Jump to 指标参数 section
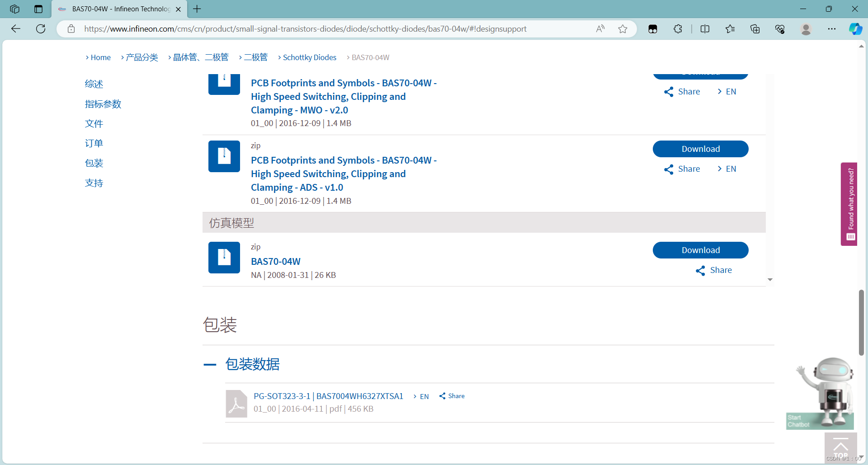The height and width of the screenshot is (465, 868). (x=103, y=104)
